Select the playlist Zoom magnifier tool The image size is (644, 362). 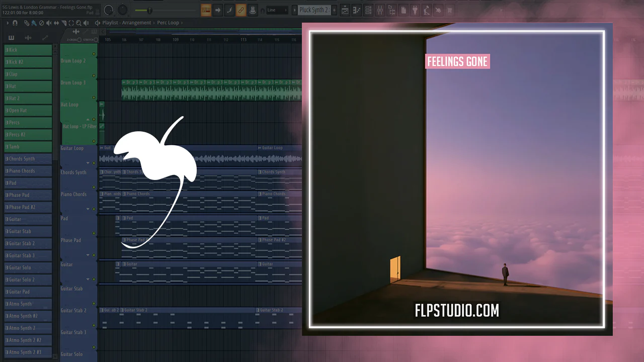click(x=79, y=23)
